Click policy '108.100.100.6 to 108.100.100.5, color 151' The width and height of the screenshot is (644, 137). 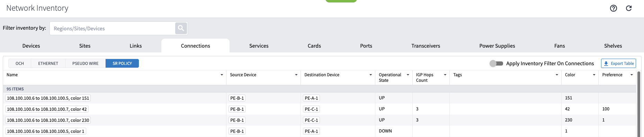click(x=48, y=98)
